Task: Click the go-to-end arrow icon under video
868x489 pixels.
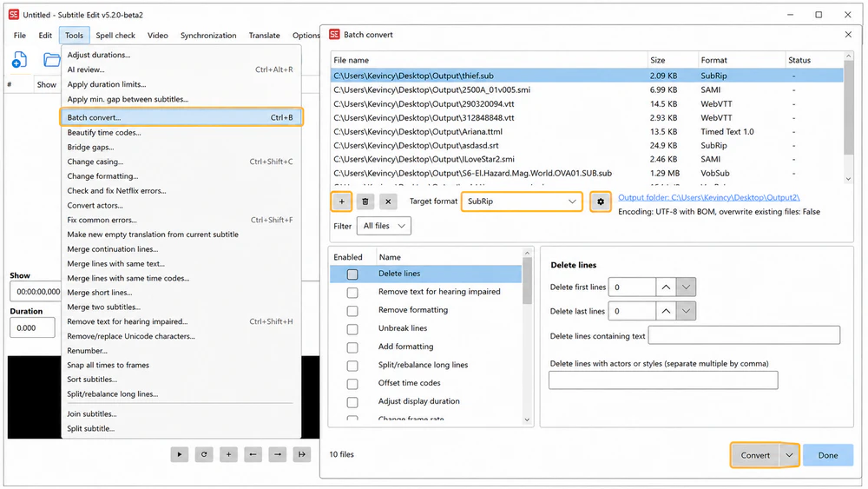Action: click(x=302, y=454)
